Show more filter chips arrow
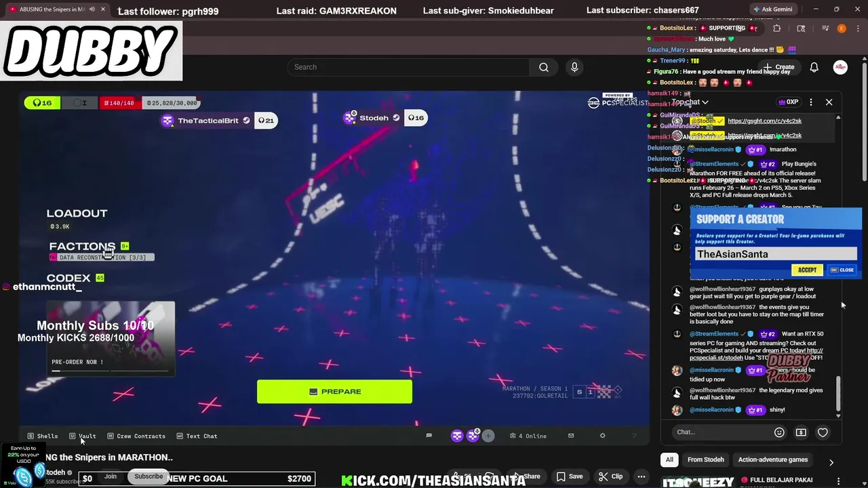Image resolution: width=868 pixels, height=488 pixels. (x=831, y=462)
